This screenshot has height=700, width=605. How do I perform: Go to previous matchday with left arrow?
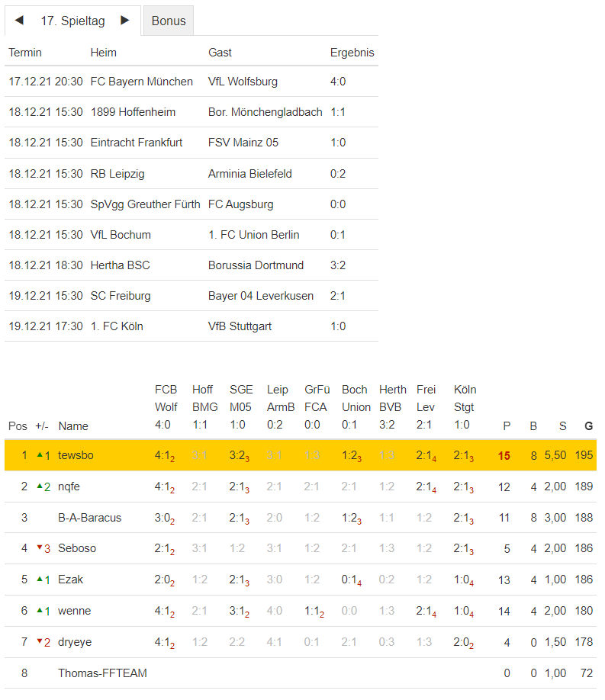[19, 21]
